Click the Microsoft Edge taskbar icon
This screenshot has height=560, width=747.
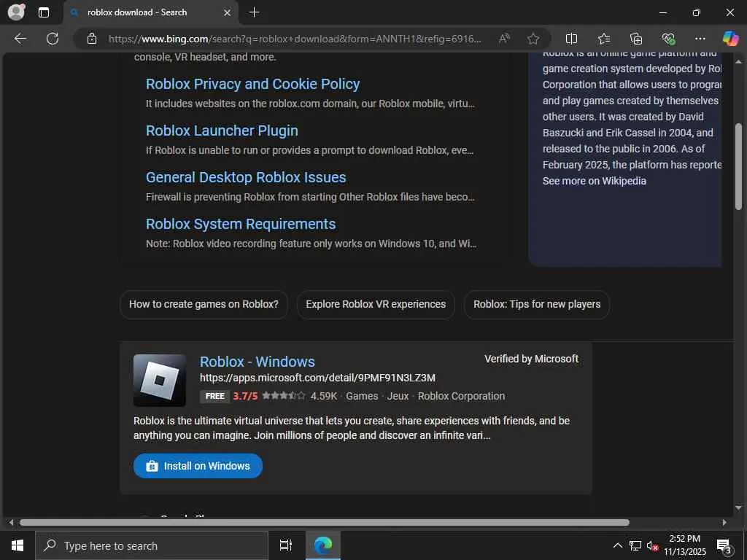(323, 545)
